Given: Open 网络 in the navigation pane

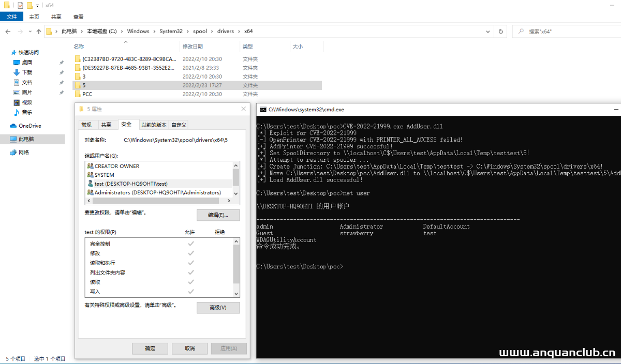Looking at the screenshot, I should click(x=24, y=153).
